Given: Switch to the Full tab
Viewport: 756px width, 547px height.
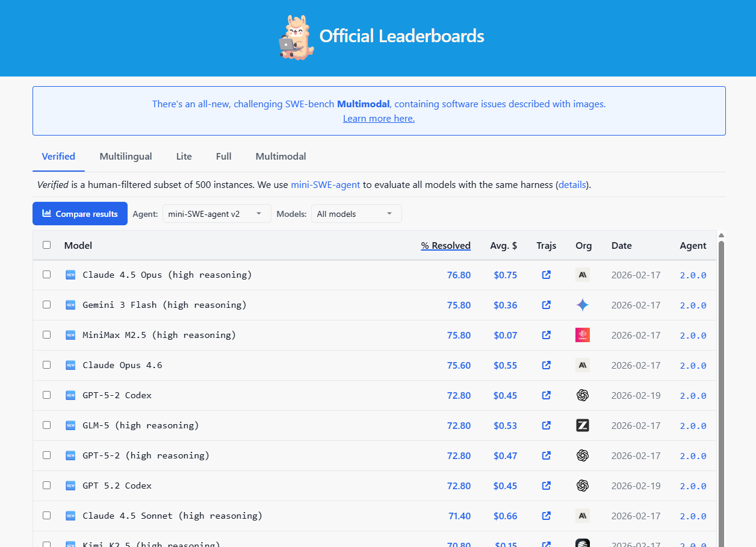Looking at the screenshot, I should [x=224, y=157].
